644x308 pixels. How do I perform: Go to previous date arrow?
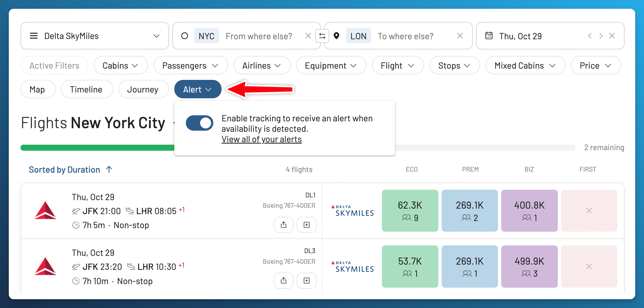tap(590, 36)
